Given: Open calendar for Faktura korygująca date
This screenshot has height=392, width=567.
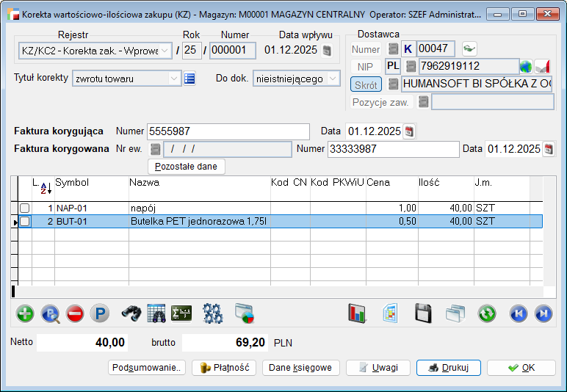Looking at the screenshot, I should pyautogui.click(x=410, y=131).
